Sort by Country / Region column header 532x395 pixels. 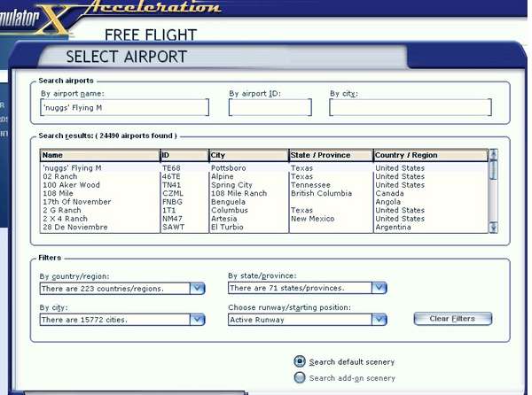[430, 155]
